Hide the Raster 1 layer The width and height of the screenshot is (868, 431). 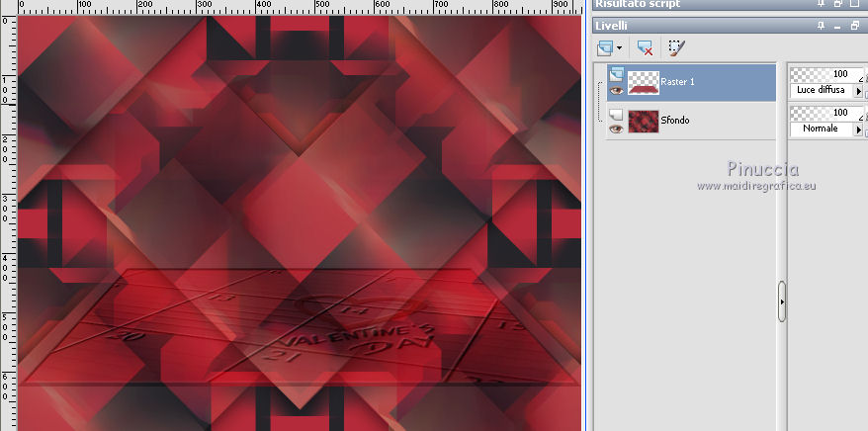tap(617, 90)
